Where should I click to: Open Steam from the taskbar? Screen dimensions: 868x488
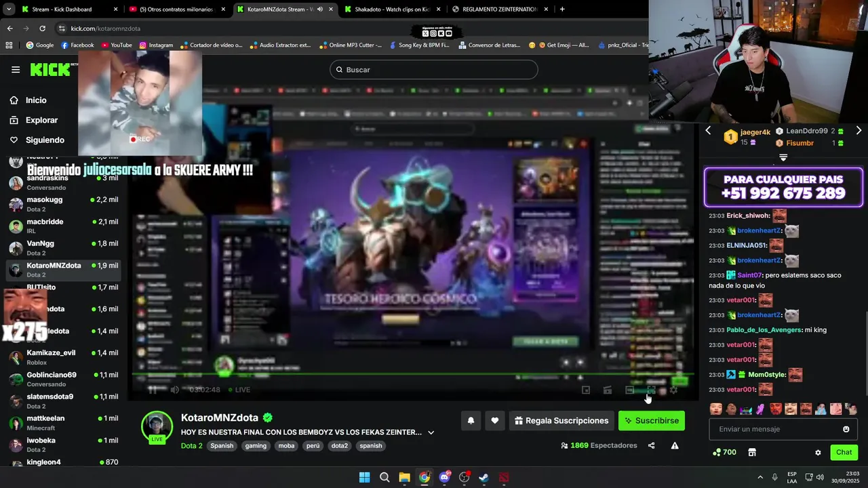click(x=484, y=477)
